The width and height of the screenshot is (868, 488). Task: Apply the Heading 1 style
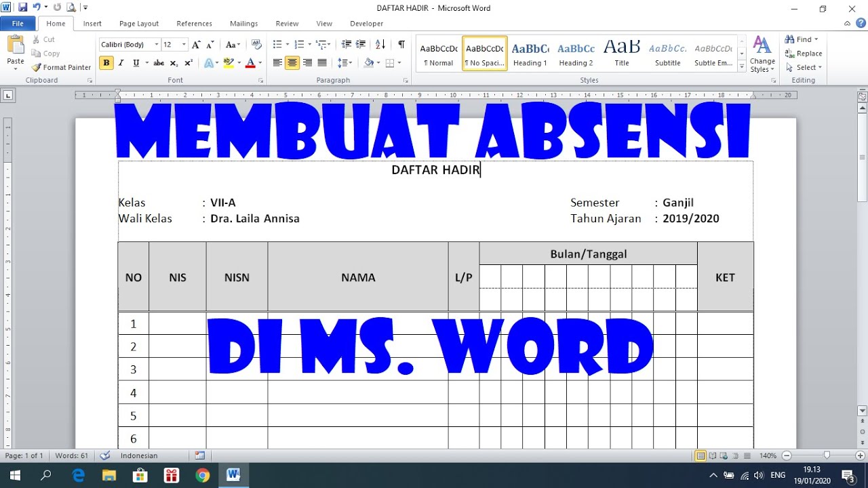530,54
